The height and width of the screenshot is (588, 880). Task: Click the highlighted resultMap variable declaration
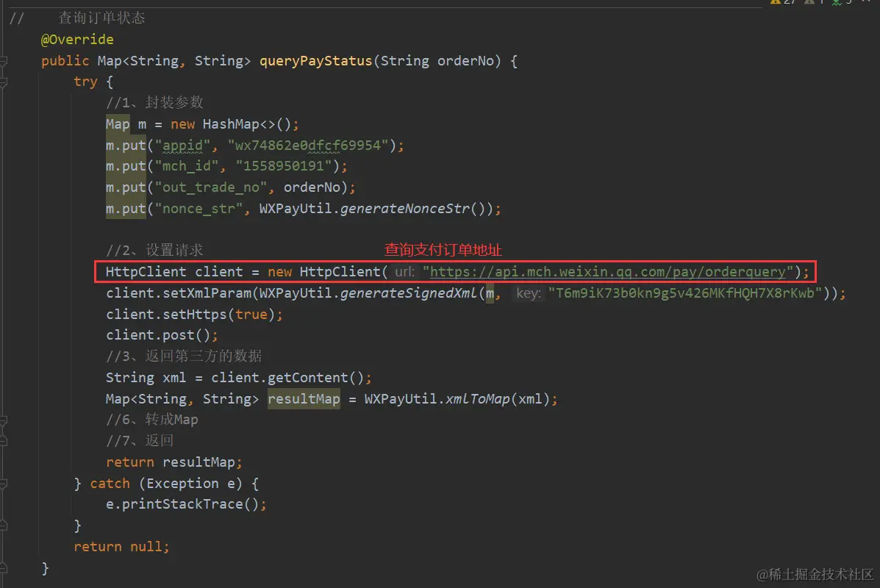[304, 399]
